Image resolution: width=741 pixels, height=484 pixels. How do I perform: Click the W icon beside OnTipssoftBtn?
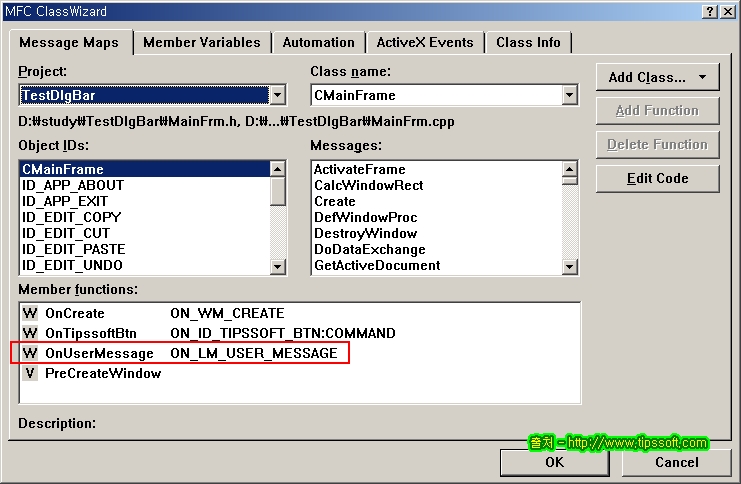[30, 334]
